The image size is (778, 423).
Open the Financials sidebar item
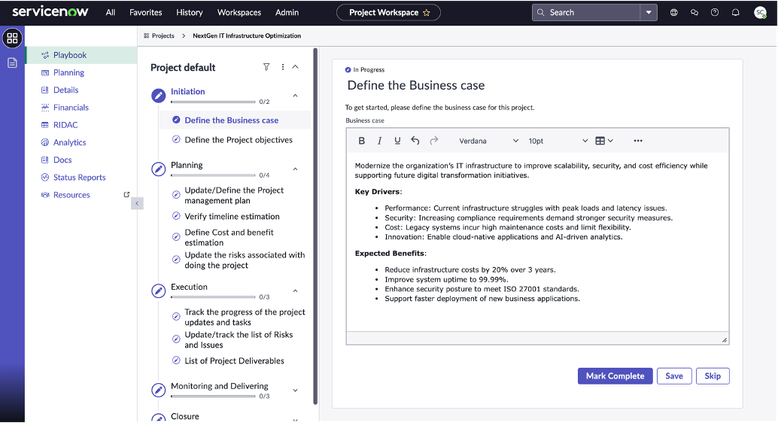[x=70, y=107]
